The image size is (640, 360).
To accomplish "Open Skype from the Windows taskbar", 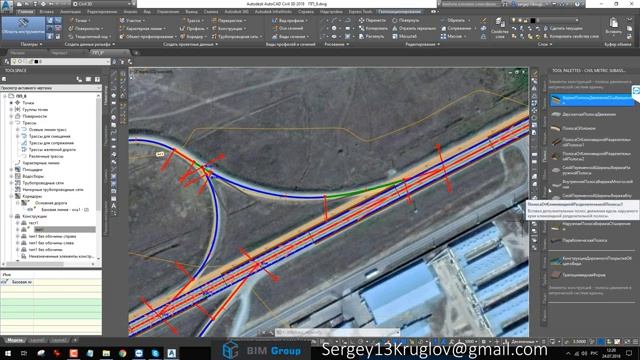I will coord(155,353).
